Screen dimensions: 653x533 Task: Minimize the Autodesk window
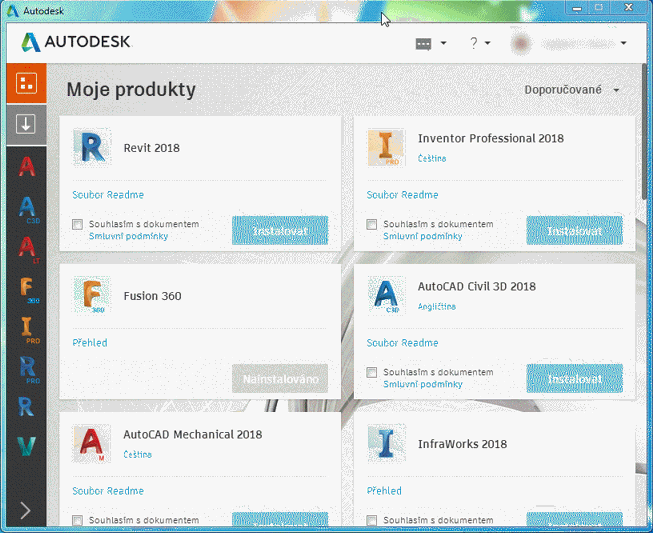[577, 8]
